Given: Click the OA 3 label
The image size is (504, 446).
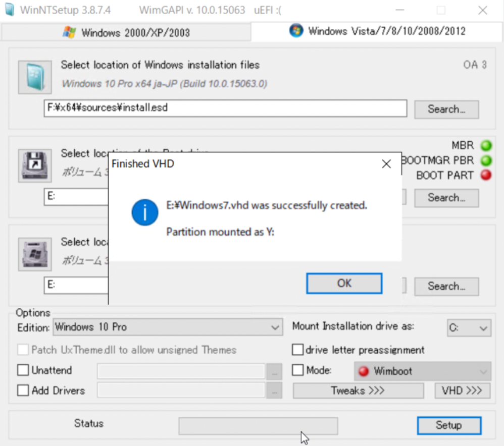Looking at the screenshot, I should [475, 65].
